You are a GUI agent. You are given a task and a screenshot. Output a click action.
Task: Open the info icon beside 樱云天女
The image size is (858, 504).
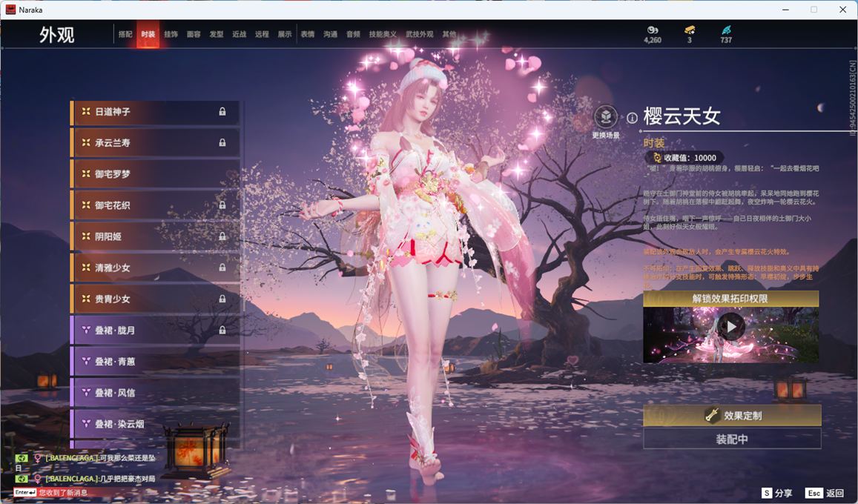pos(632,118)
